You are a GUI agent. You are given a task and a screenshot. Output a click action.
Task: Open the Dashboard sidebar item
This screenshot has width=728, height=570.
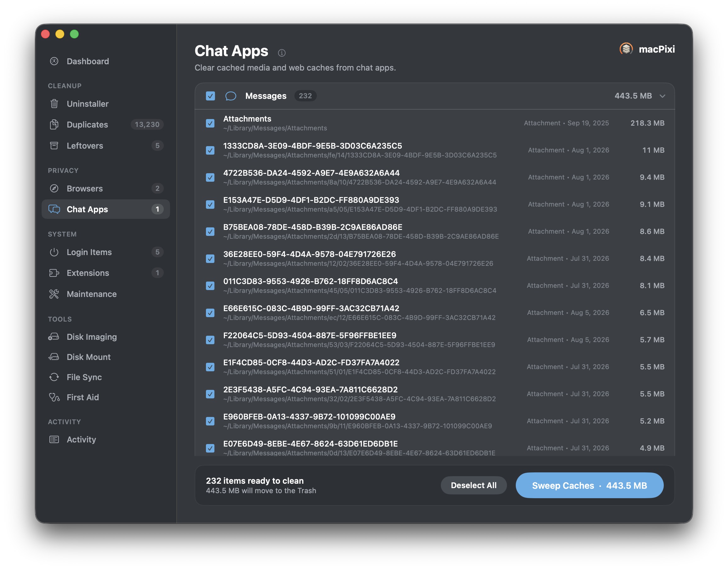106,61
